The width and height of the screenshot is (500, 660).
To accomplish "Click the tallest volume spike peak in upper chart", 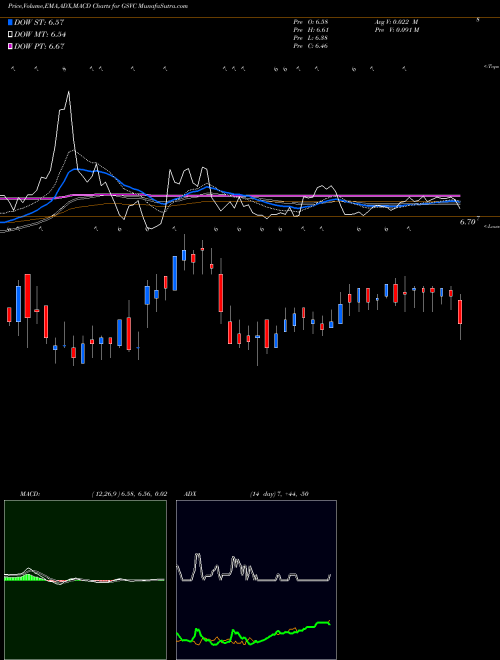I will (69, 92).
